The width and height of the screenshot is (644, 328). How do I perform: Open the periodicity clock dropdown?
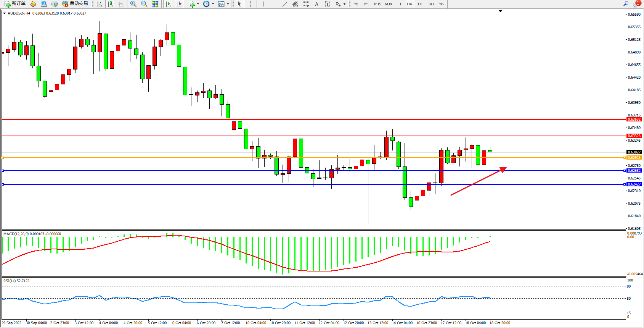[213, 4]
